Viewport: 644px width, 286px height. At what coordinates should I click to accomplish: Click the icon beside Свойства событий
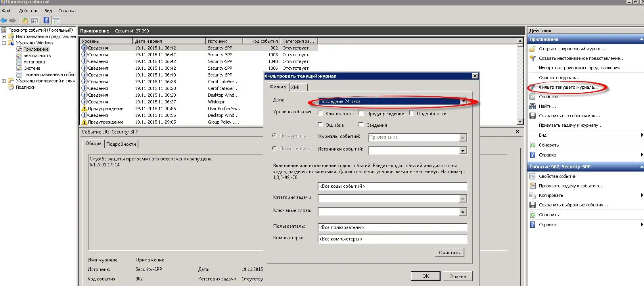(533, 176)
